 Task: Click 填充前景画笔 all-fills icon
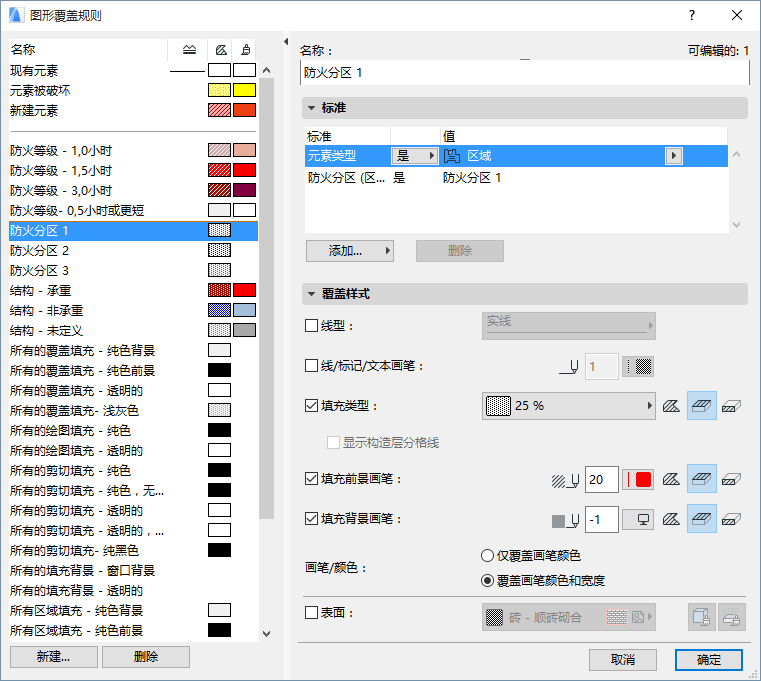pyautogui.click(x=671, y=480)
